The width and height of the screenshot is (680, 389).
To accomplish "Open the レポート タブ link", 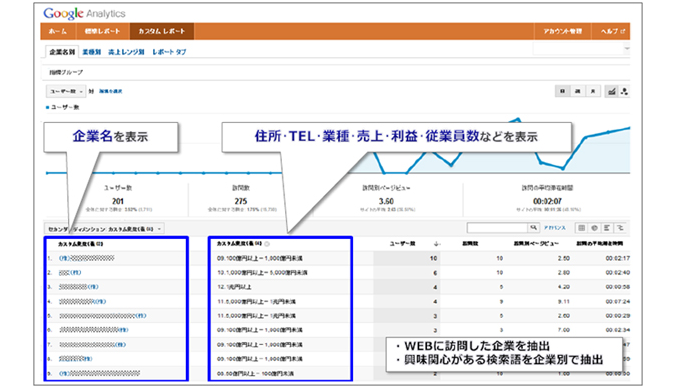I will (169, 52).
